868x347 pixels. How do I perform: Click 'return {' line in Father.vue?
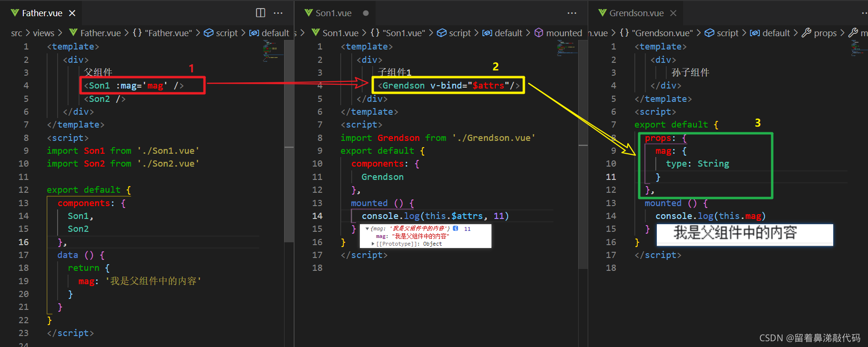pos(89,268)
